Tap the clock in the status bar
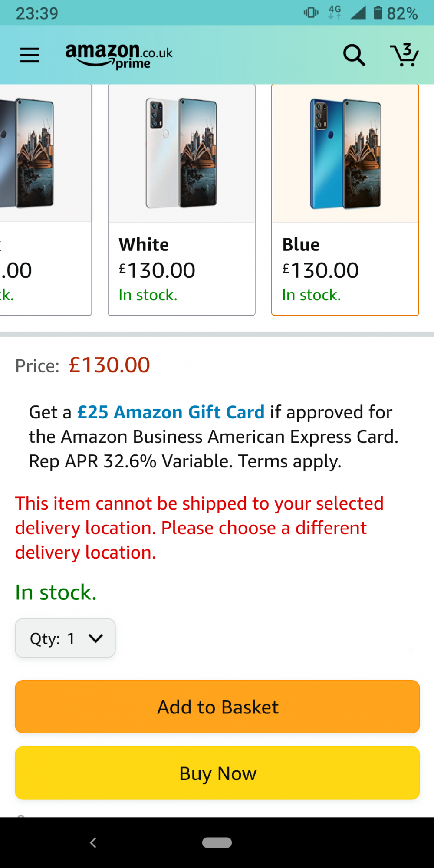This screenshot has height=868, width=434. (37, 13)
